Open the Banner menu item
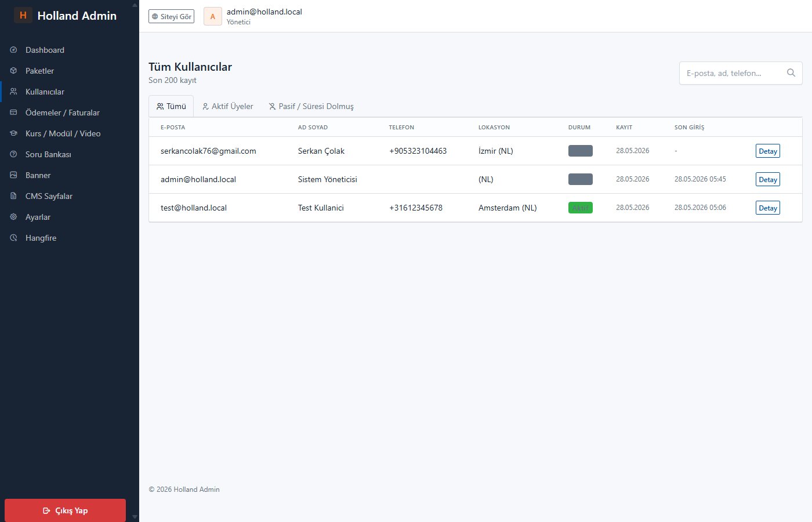 [70, 175]
